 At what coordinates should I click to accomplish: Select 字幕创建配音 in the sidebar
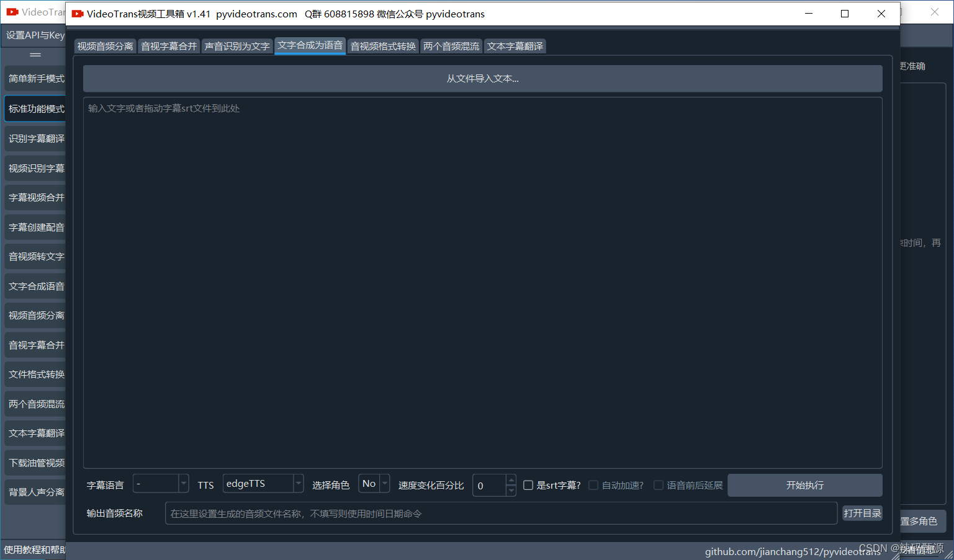pos(36,227)
